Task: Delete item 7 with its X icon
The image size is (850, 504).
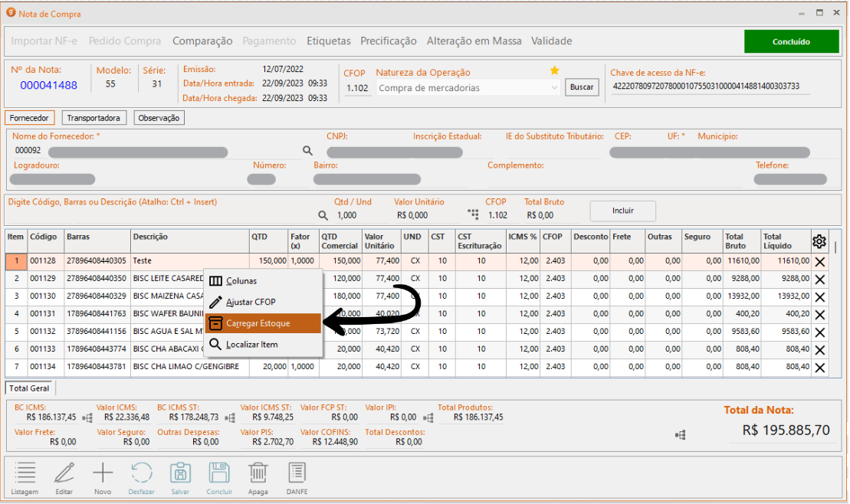Action: tap(819, 368)
